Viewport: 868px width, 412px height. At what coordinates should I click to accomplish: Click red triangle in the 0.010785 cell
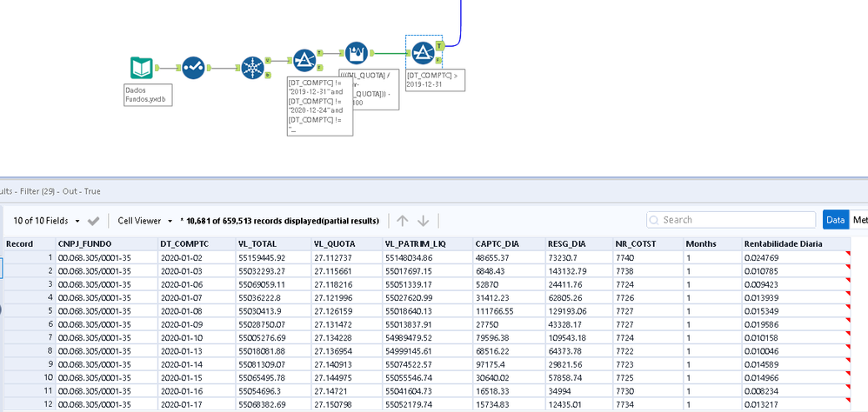click(x=847, y=267)
